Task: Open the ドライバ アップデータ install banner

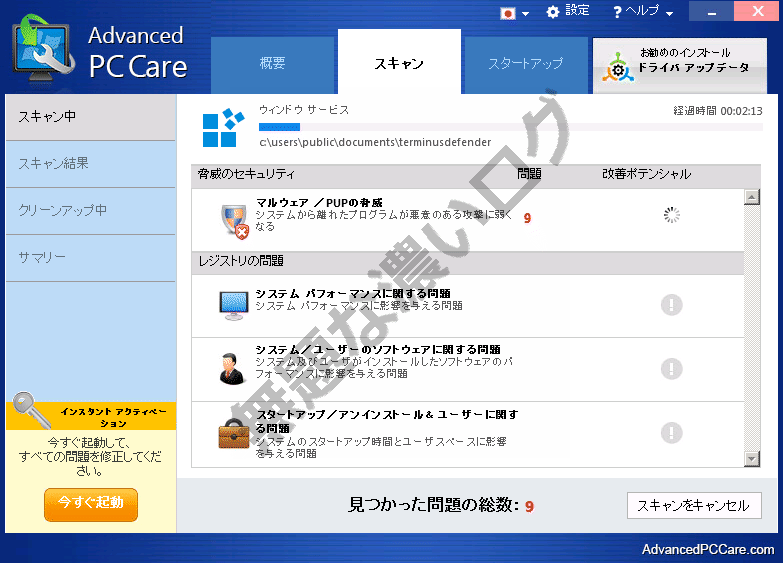Action: tap(680, 65)
